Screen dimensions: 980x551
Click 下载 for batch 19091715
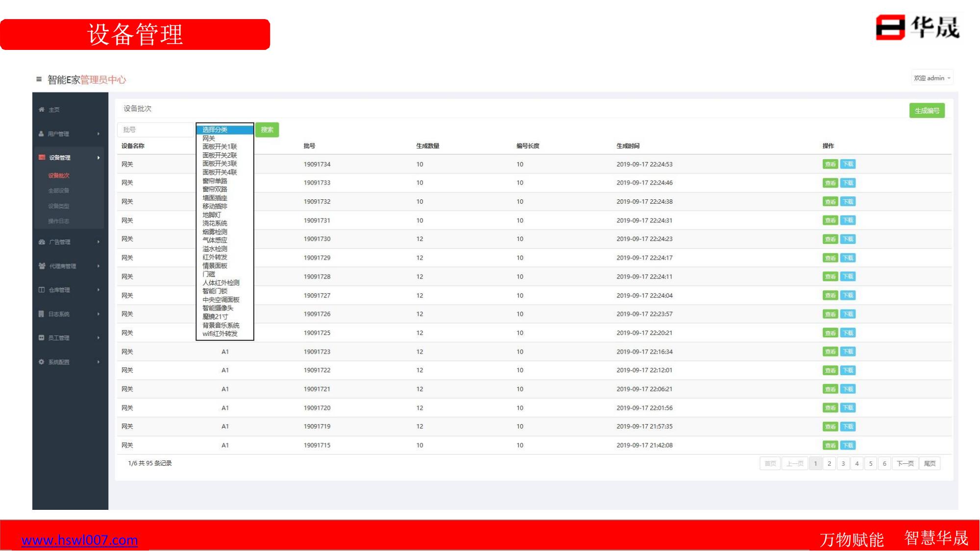[x=848, y=445]
